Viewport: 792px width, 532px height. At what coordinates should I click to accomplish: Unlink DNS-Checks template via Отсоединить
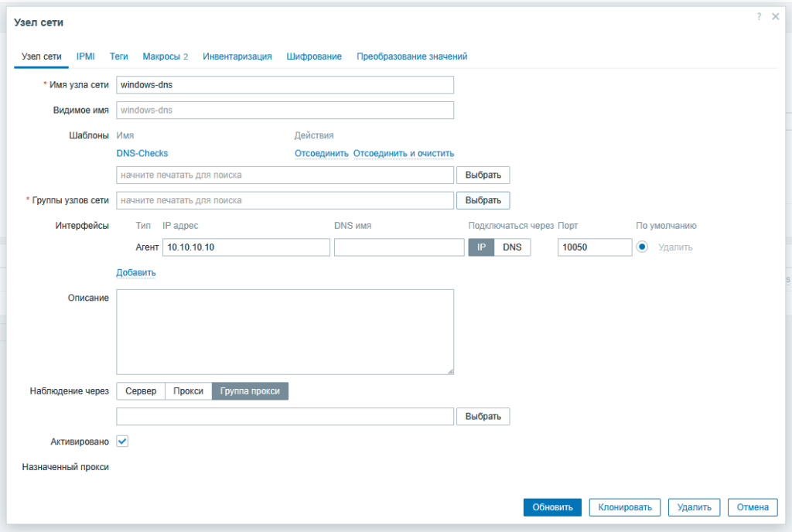321,154
